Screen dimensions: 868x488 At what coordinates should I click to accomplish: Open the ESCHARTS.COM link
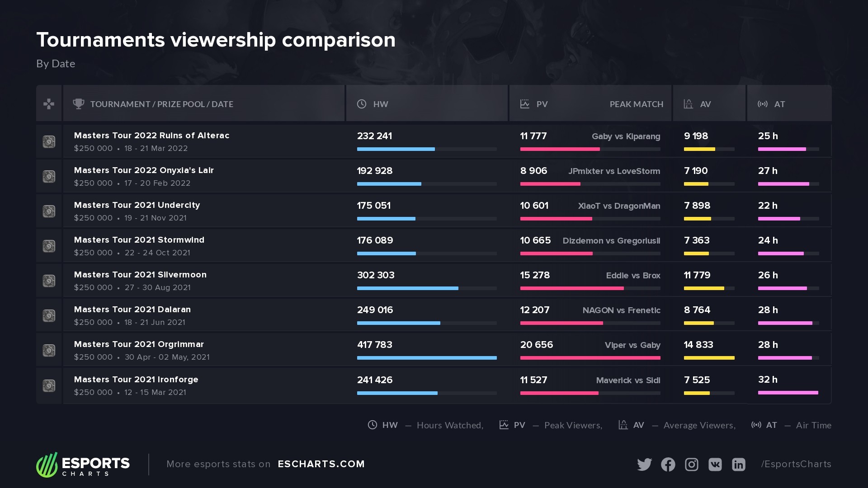click(321, 464)
